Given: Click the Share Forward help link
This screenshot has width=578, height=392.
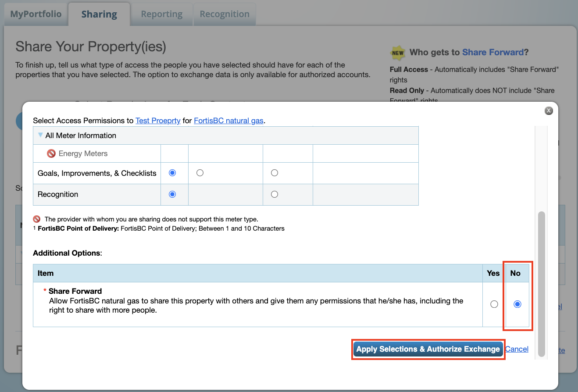Looking at the screenshot, I should (492, 53).
